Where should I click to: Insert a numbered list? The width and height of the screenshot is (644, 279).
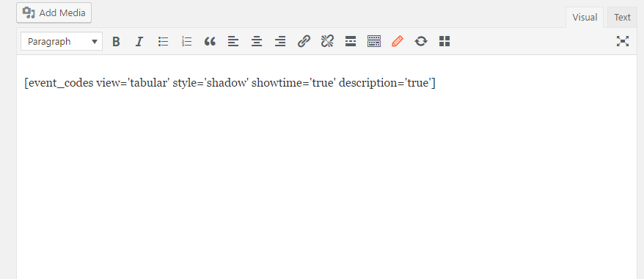click(x=186, y=42)
